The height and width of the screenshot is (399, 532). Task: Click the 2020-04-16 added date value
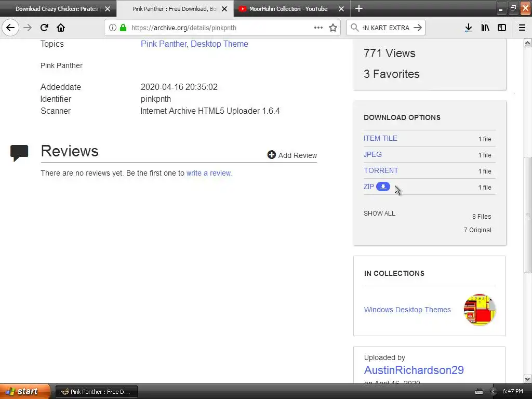click(x=179, y=87)
